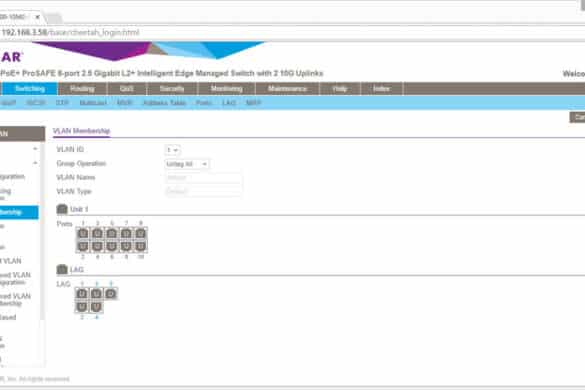The height and width of the screenshot is (390, 585).
Task: Go to the Multicast submenu
Action: click(93, 103)
